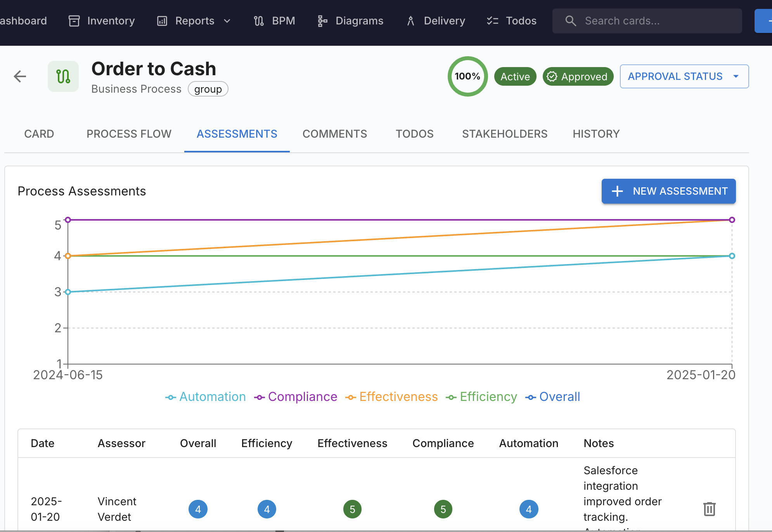Click the Todos checklist icon

click(492, 21)
